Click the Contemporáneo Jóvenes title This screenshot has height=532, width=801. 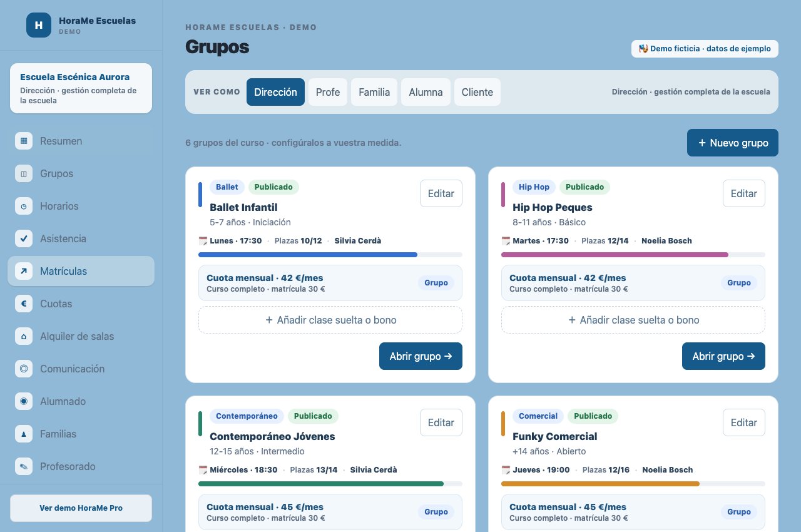click(272, 436)
